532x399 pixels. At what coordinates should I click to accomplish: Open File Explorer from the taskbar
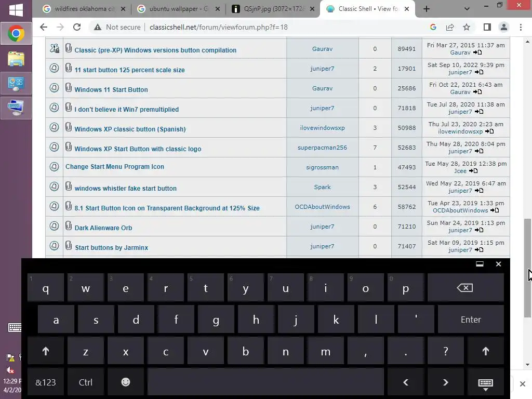click(16, 59)
